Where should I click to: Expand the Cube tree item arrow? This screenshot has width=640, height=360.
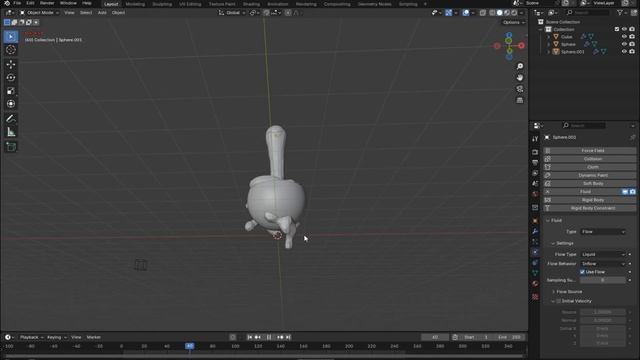549,37
